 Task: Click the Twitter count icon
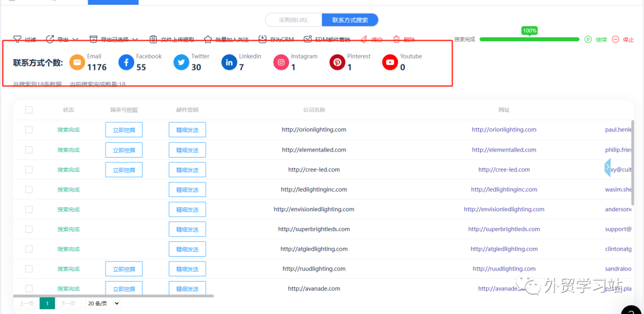click(181, 63)
